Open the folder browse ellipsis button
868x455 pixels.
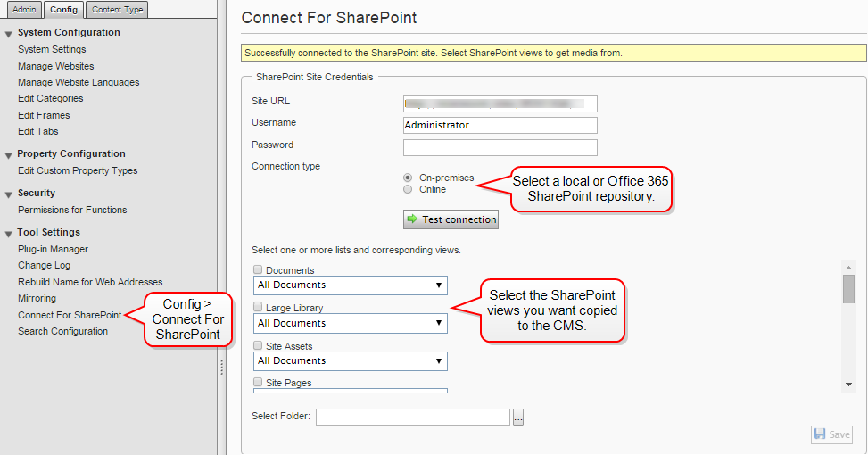(518, 417)
